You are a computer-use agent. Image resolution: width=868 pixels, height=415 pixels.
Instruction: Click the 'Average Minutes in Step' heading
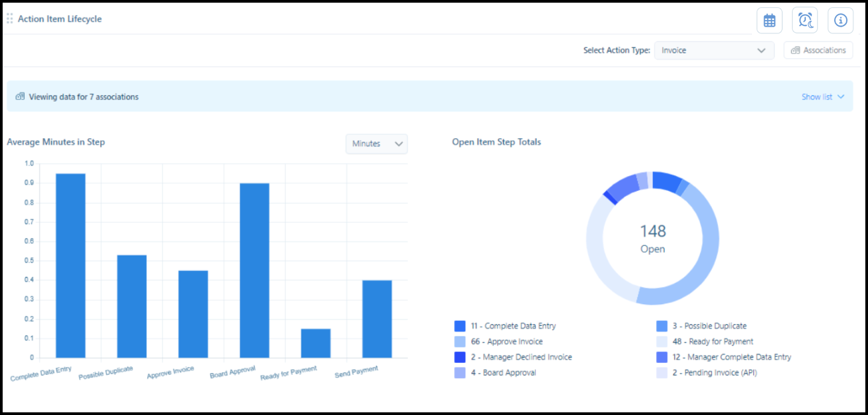(x=56, y=142)
